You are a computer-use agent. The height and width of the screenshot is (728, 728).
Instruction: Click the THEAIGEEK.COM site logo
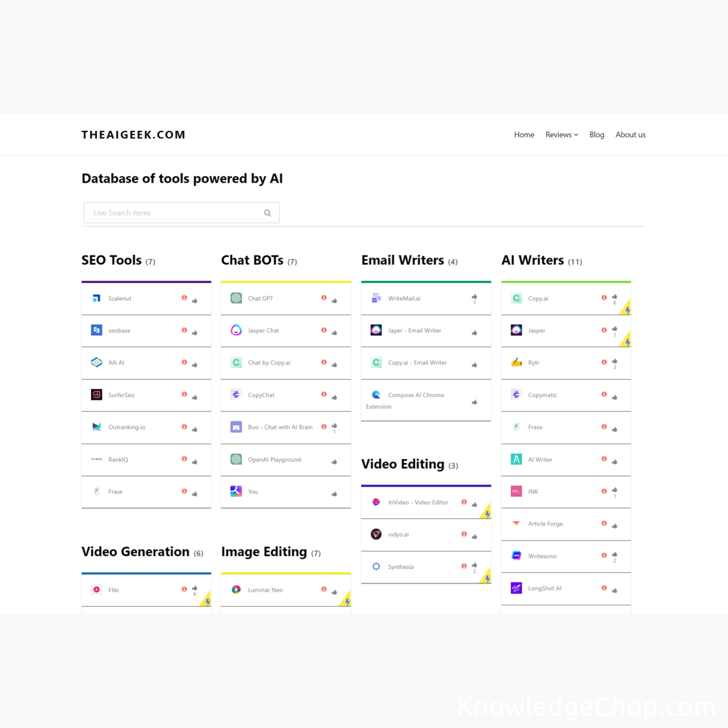coord(133,135)
